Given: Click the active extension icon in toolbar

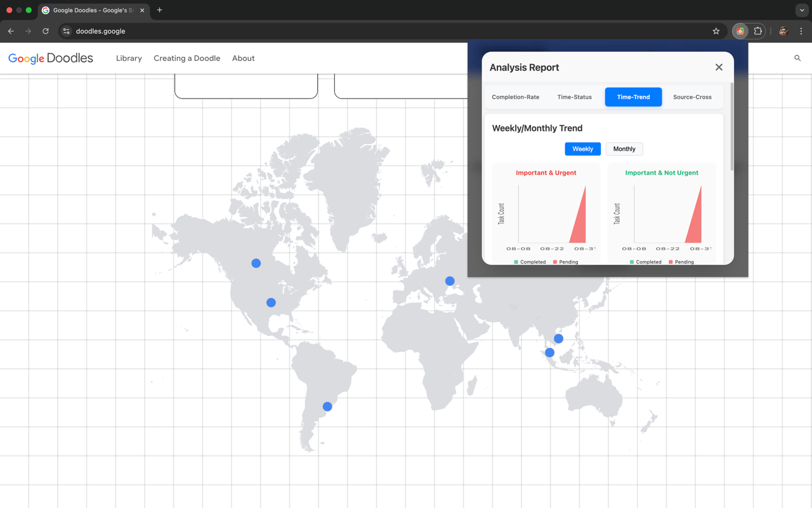Looking at the screenshot, I should tap(740, 31).
